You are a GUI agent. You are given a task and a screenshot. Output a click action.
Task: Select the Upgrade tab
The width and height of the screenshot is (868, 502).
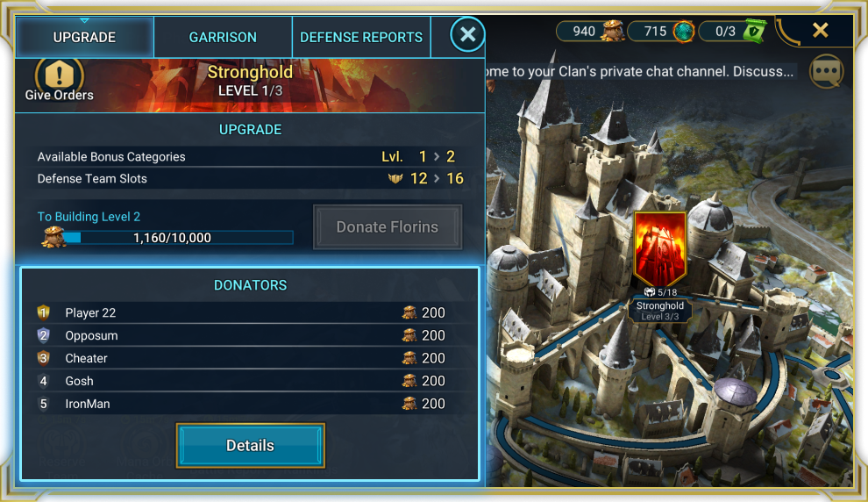tap(85, 37)
